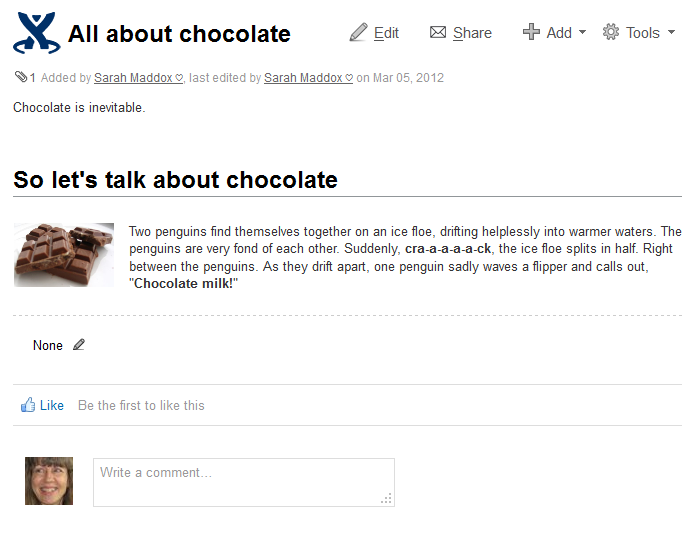Click into the Write a comment field

point(244,482)
